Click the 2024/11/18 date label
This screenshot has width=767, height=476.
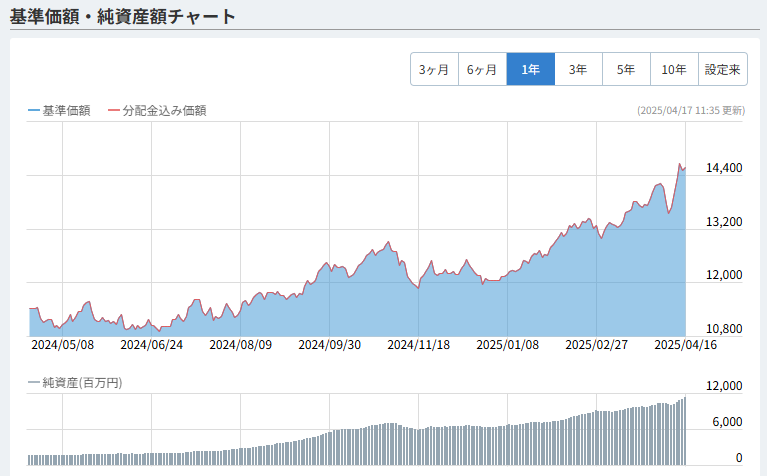419,345
